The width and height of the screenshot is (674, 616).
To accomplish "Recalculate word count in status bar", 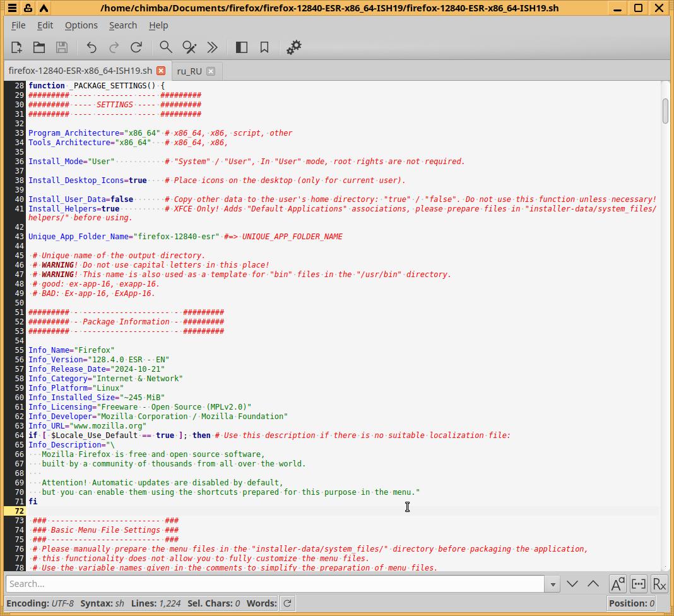I will pos(287,603).
